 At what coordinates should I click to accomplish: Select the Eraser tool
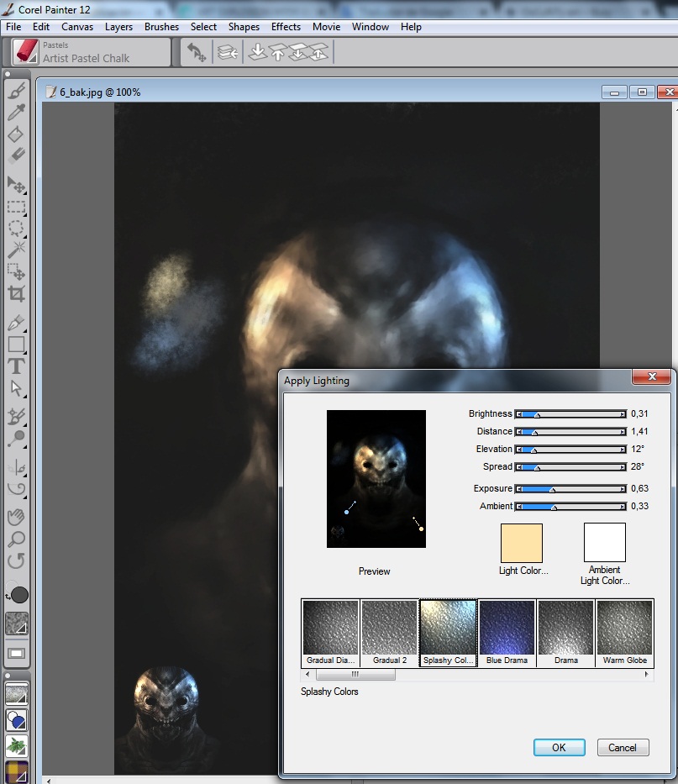16,155
